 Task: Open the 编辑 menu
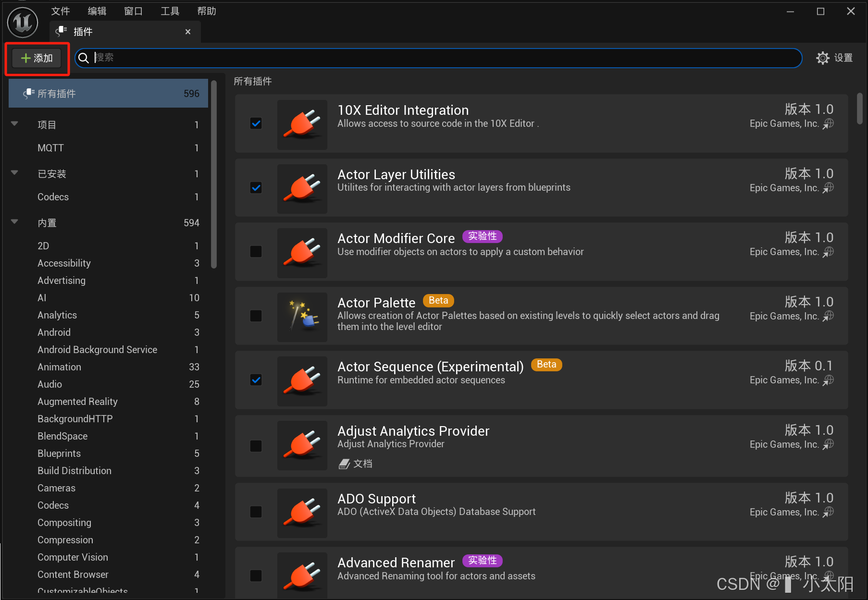(97, 11)
